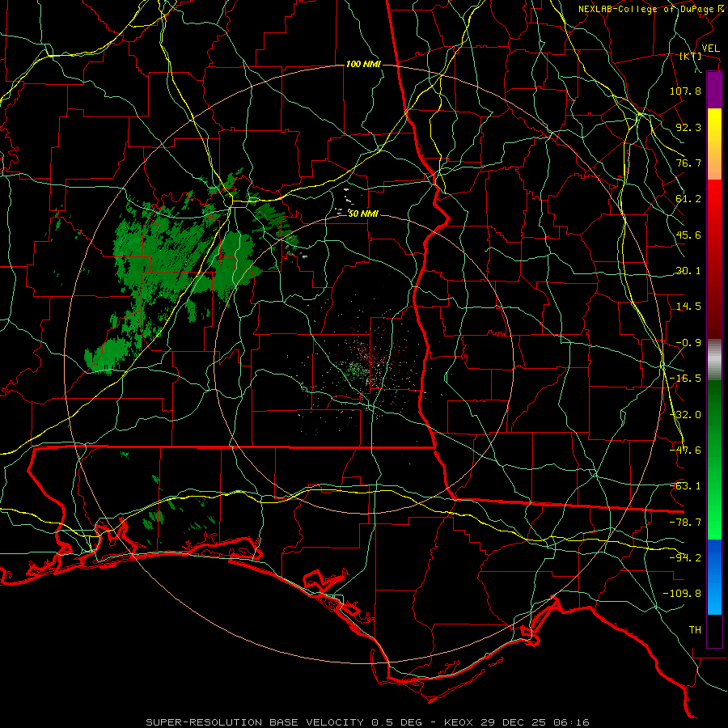Pick the gray segment of the color bar

pos(714,360)
